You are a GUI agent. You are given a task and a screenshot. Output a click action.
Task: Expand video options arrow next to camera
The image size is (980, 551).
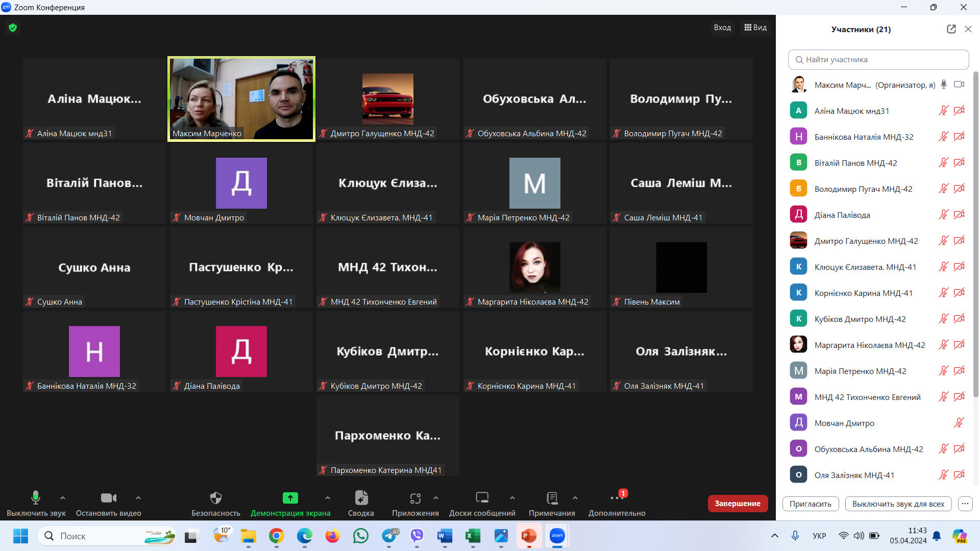point(138,498)
